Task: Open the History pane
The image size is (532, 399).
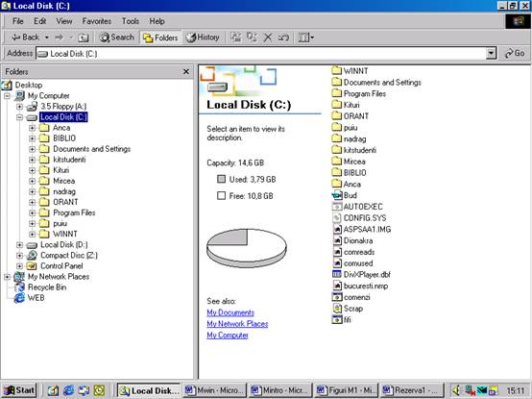Action: 203,37
